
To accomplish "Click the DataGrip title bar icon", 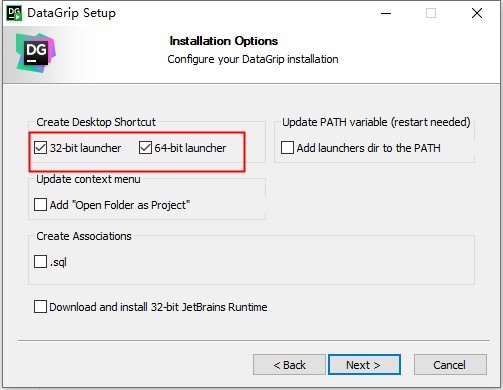I will 14,13.
